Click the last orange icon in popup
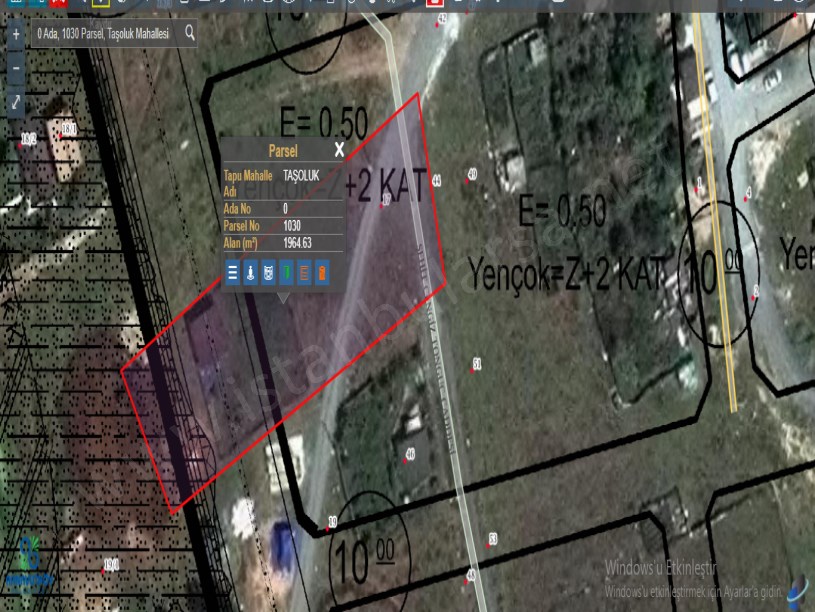815x612 pixels. 321,272
